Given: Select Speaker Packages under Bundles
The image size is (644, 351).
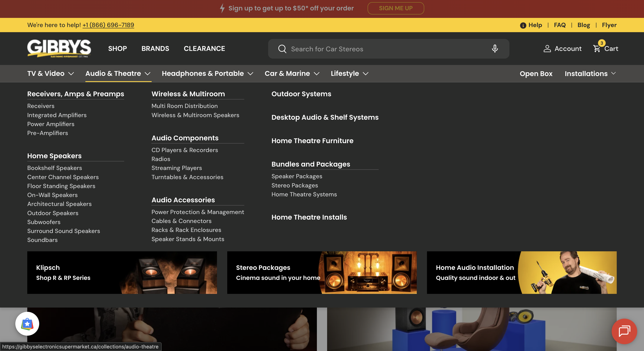Looking at the screenshot, I should click(x=297, y=176).
